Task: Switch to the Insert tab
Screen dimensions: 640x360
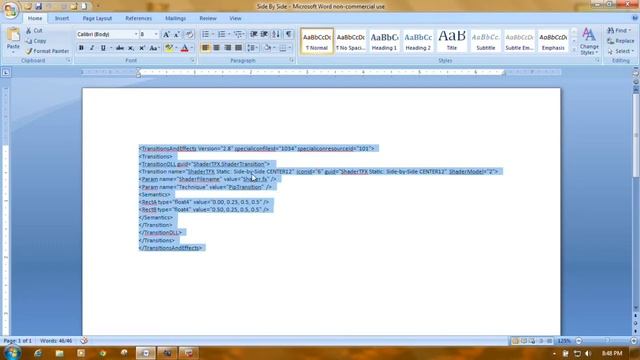Action: tap(62, 18)
